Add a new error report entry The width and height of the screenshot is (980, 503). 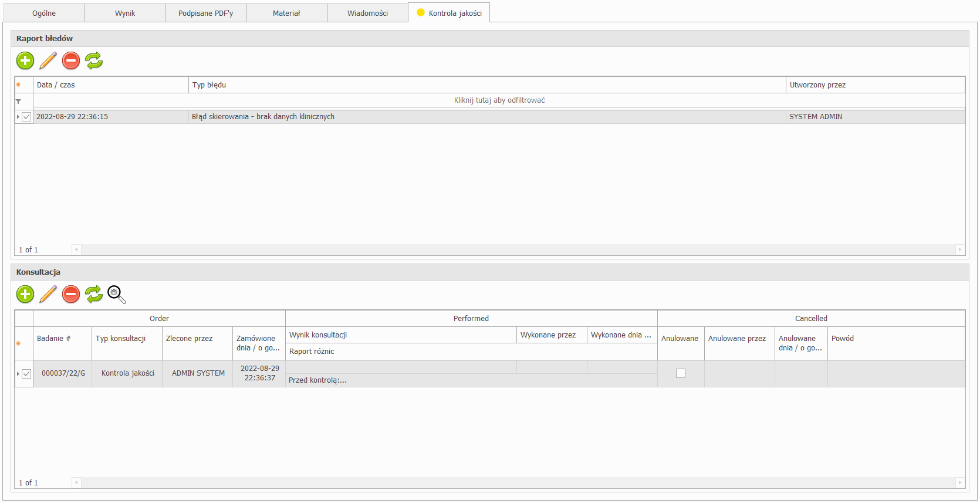click(25, 60)
